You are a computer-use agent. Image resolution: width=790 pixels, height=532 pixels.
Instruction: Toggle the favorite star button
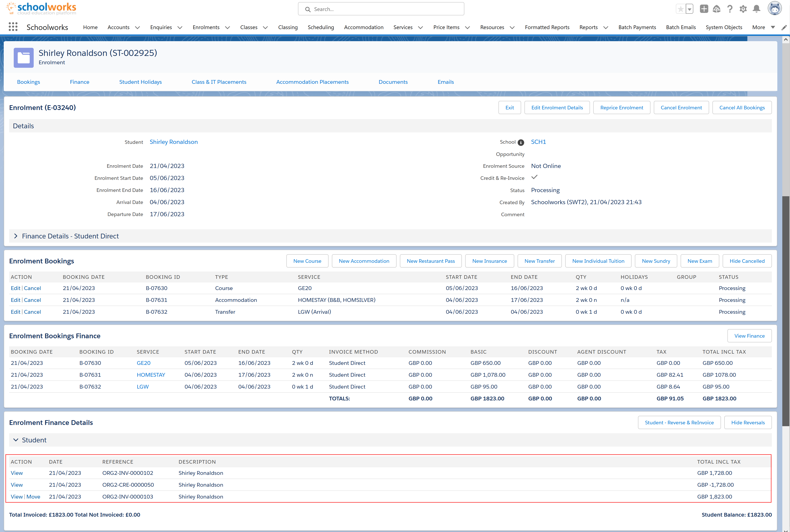pyautogui.click(x=680, y=9)
